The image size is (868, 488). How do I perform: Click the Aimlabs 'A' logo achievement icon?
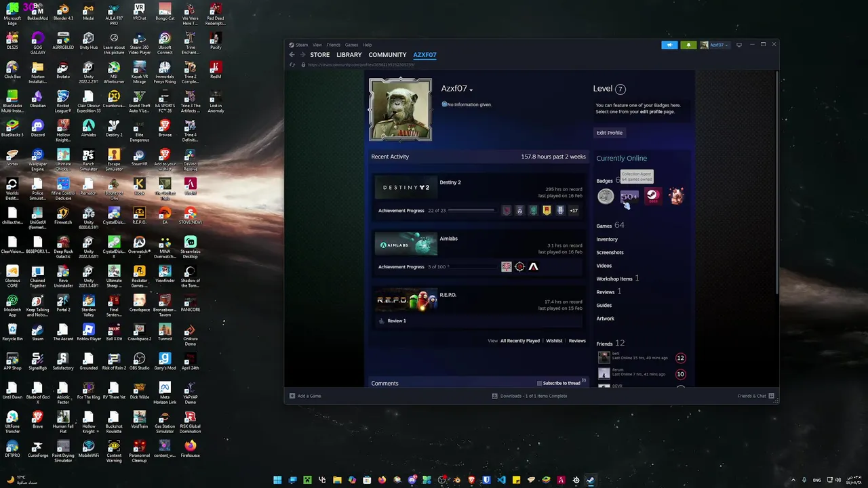[534, 266]
